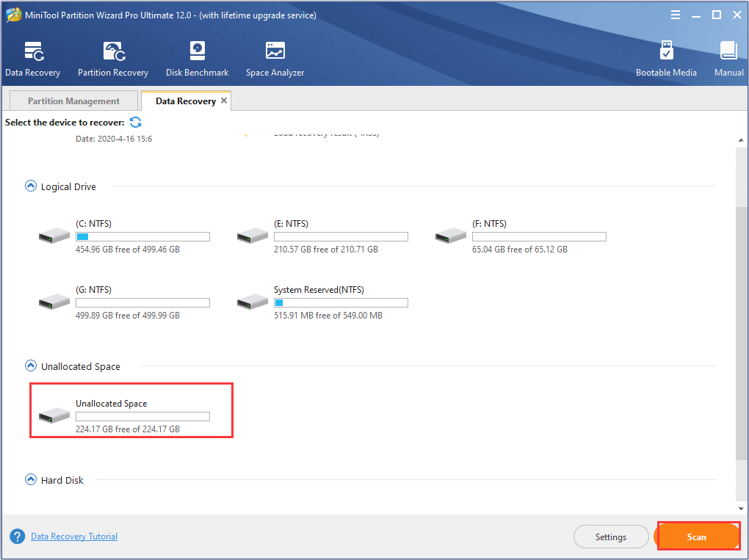Click the Unallocated Space usage bar

pyautogui.click(x=143, y=416)
